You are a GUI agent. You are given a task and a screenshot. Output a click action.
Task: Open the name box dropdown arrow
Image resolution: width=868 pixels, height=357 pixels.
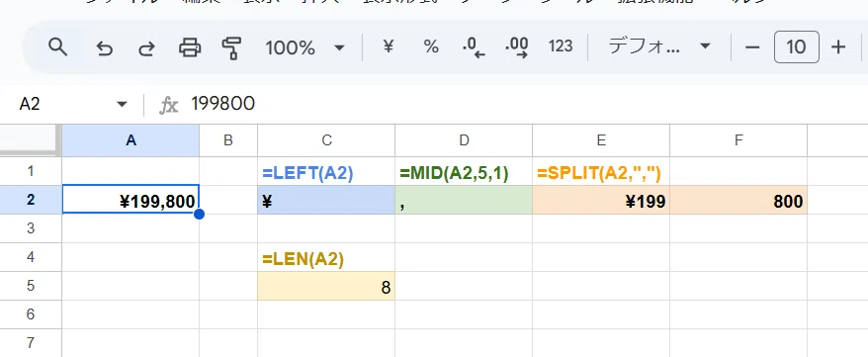[x=123, y=104]
